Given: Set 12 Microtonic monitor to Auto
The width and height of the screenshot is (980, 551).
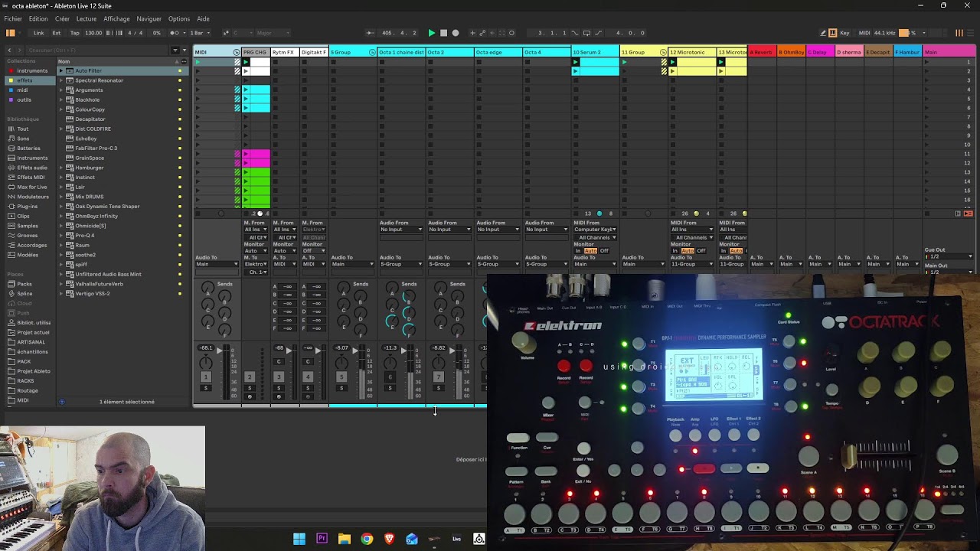Looking at the screenshot, I should pyautogui.click(x=688, y=251).
